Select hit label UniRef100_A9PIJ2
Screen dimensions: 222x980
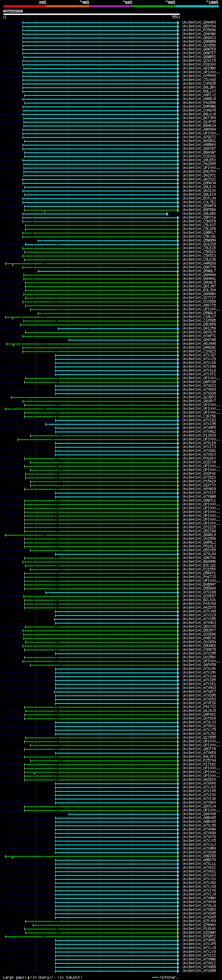coord(199,95)
